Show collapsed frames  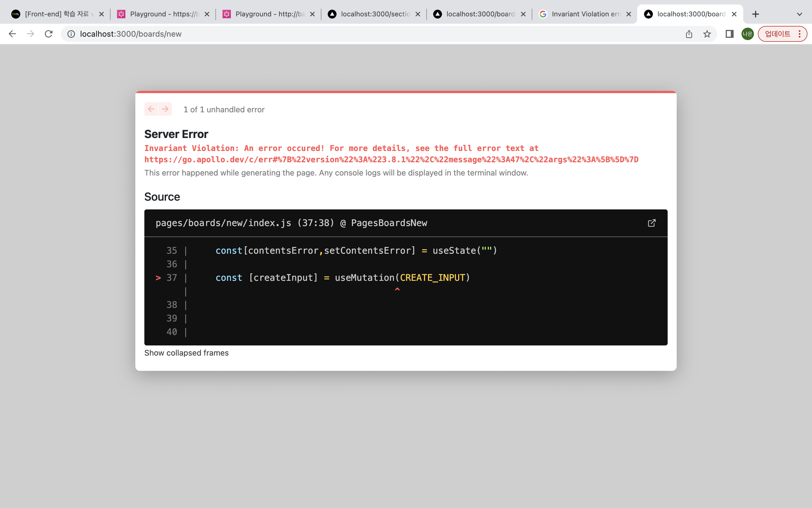pos(186,353)
